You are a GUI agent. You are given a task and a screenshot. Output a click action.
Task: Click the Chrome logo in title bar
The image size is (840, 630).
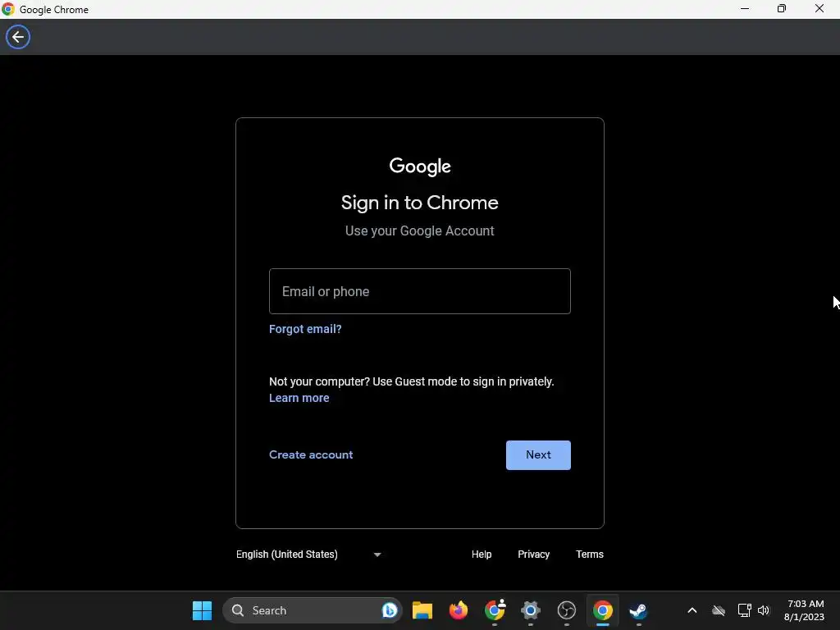coord(8,9)
